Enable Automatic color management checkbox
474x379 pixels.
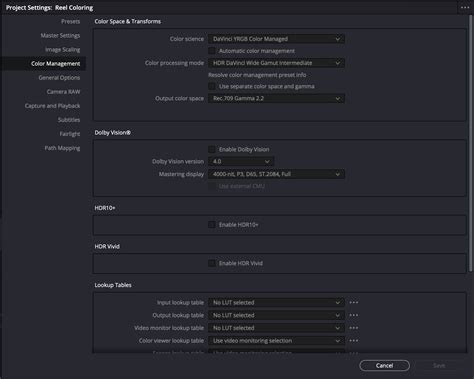click(212, 51)
